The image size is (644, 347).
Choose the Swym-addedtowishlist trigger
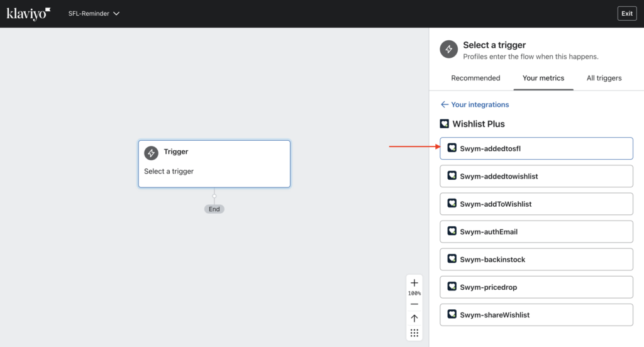(x=536, y=176)
